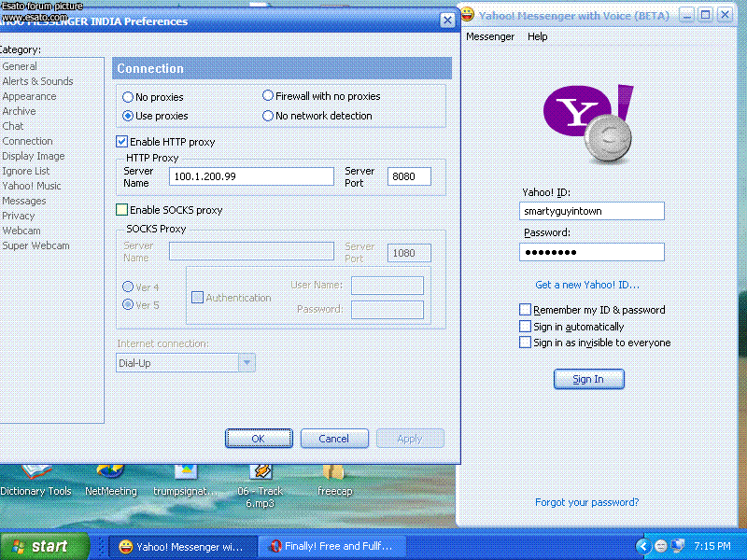Open the Windows start menu
Image resolution: width=747 pixels, height=560 pixels.
click(45, 546)
